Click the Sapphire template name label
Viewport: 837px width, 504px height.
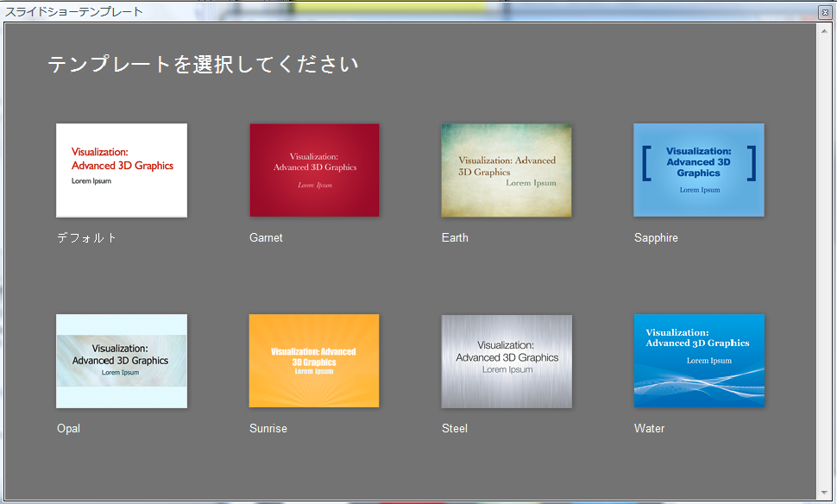(656, 237)
